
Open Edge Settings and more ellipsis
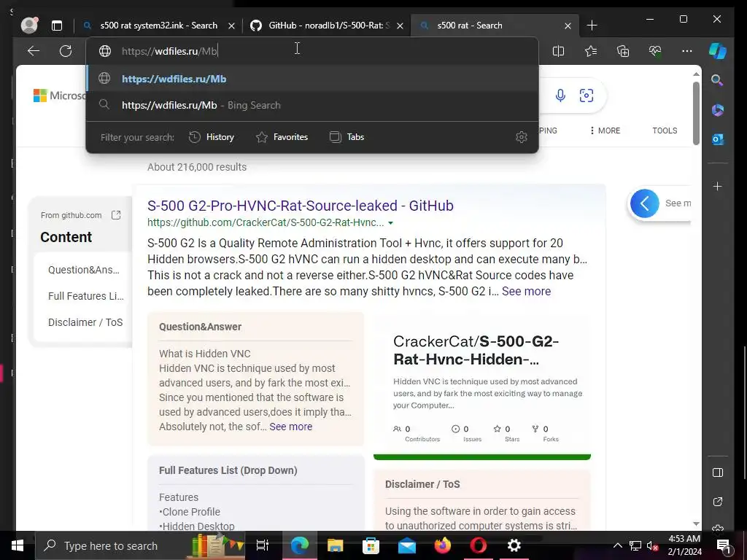coord(687,51)
